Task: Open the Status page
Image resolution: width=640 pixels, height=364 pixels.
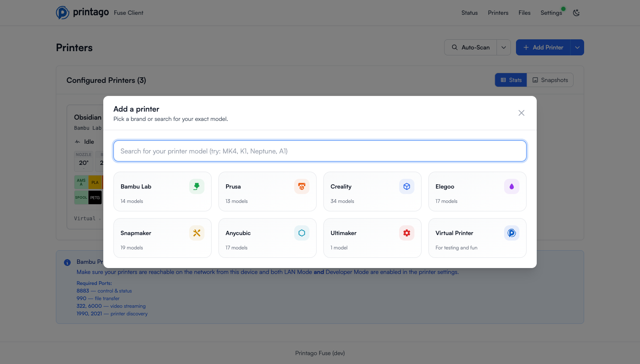Action: coord(469,13)
